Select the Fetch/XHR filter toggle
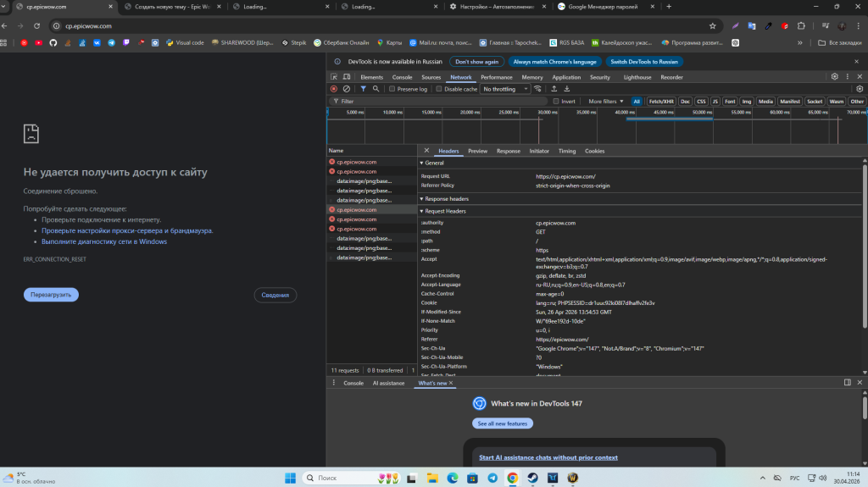This screenshot has width=868, height=487. [x=661, y=102]
